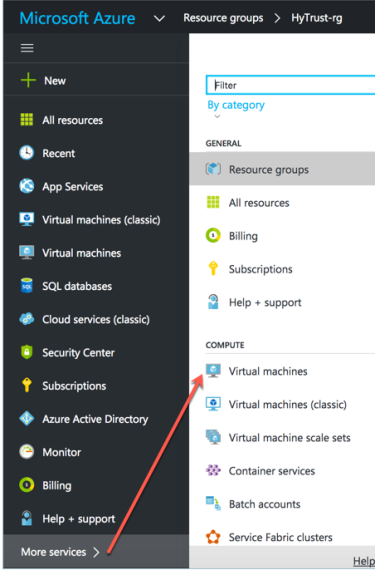Select Resource groups in General list
The height and width of the screenshot is (570, 375).
pyautogui.click(x=282, y=169)
